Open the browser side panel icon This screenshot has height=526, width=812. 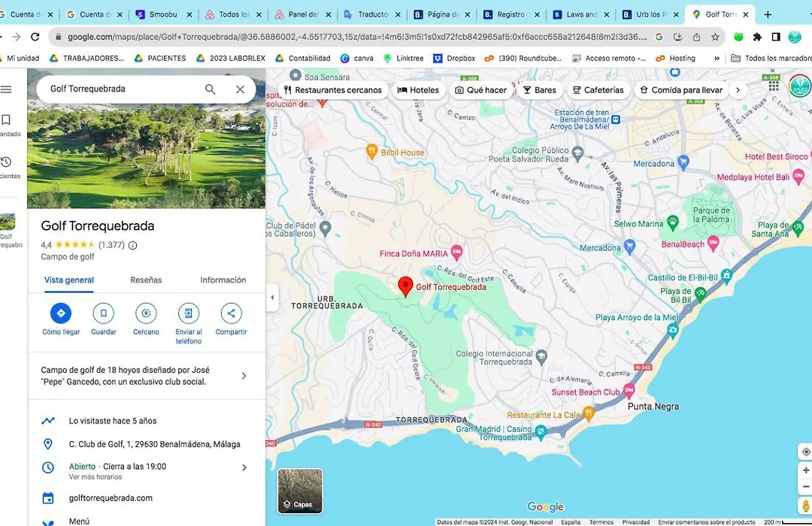pyautogui.click(x=776, y=37)
